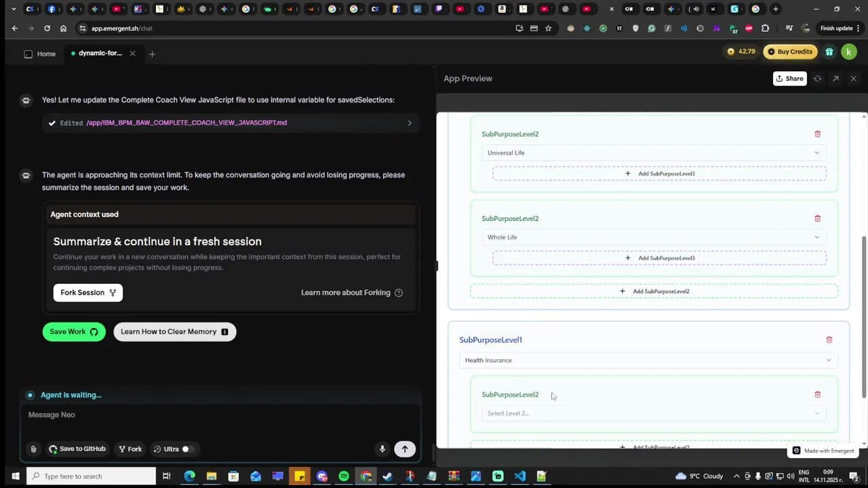Open the edited file path link
This screenshot has width=868, height=488.
click(x=186, y=123)
